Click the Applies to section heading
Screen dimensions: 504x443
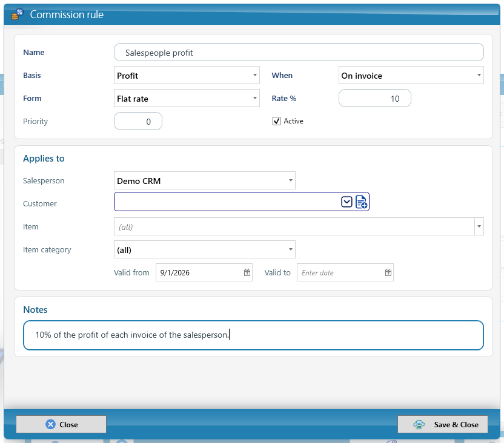[44, 159]
